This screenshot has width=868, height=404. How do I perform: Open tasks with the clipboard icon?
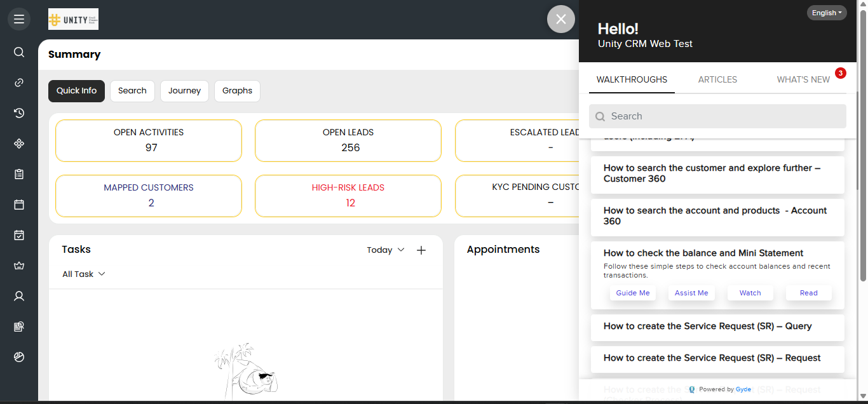[18, 173]
